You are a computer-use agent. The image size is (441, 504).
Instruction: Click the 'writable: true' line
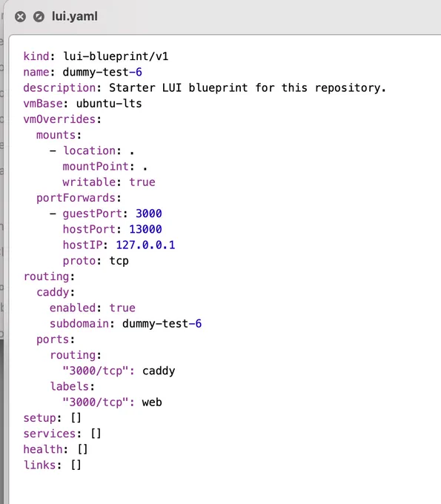[x=109, y=182]
